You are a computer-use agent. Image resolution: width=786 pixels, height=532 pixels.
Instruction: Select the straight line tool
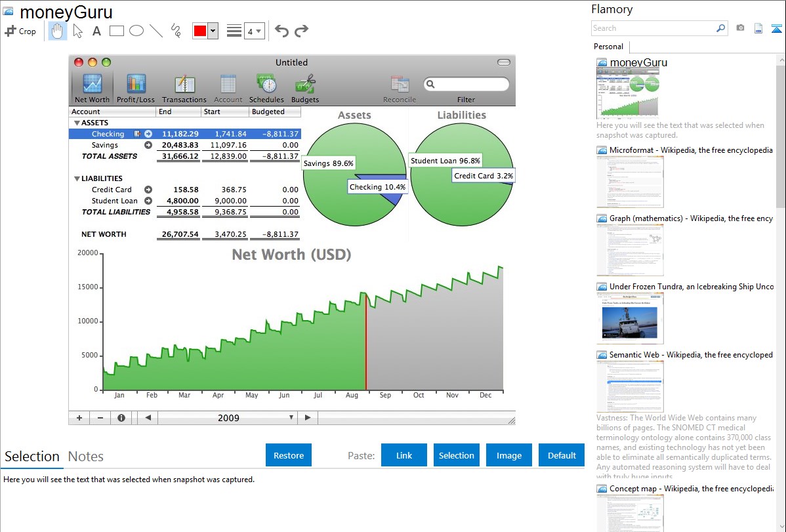click(x=156, y=31)
